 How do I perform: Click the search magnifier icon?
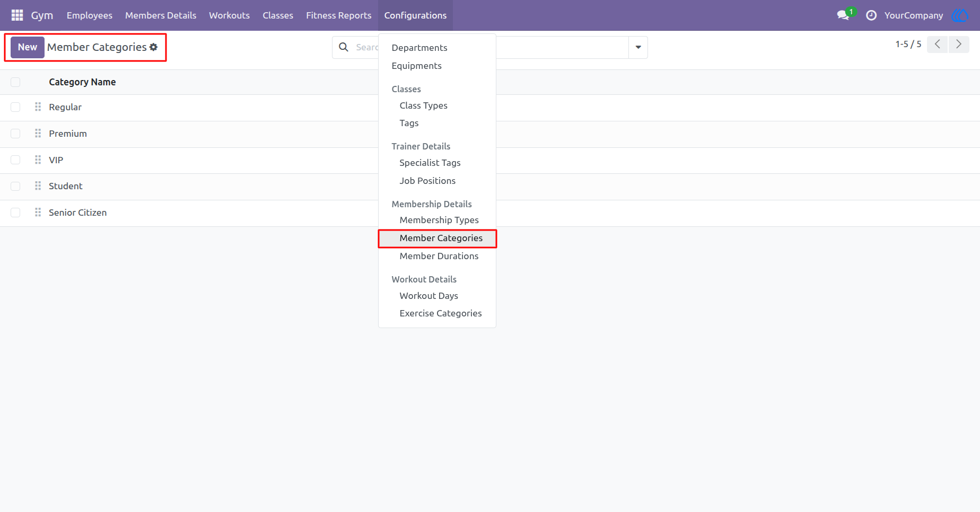point(344,47)
